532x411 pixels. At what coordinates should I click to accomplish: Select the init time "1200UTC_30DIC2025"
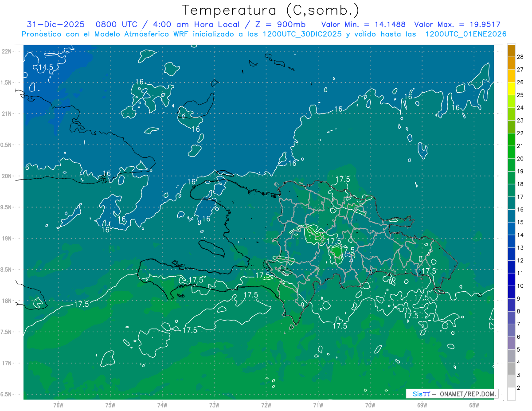click(x=302, y=34)
